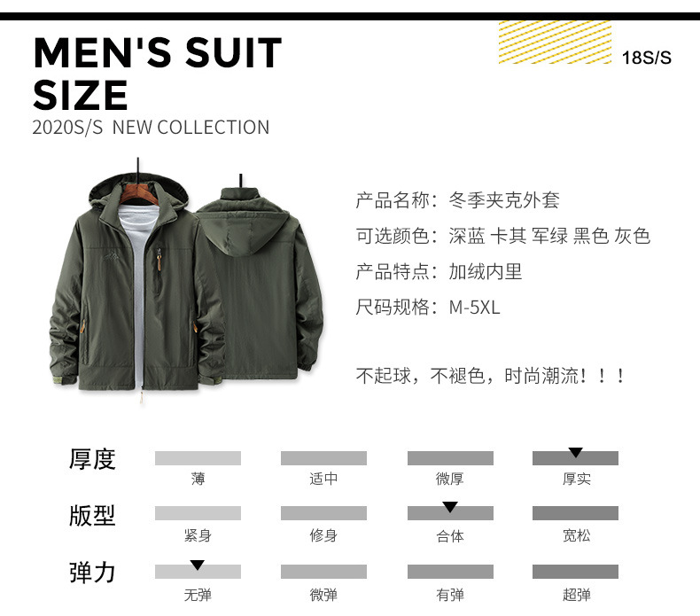The image size is (700, 616).
Task: Click the yellow diagonal striped decoration
Action: coord(555,43)
